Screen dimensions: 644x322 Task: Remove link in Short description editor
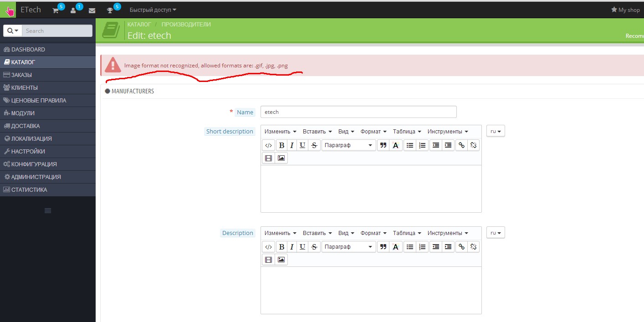coord(473,145)
